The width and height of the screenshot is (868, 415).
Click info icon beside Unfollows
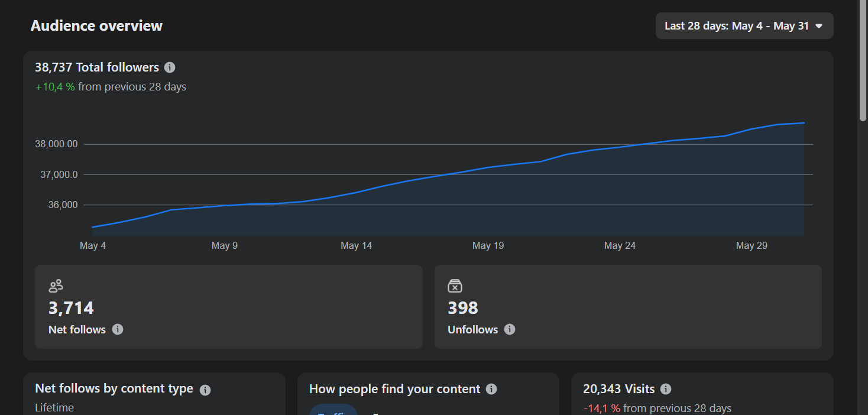pyautogui.click(x=510, y=329)
